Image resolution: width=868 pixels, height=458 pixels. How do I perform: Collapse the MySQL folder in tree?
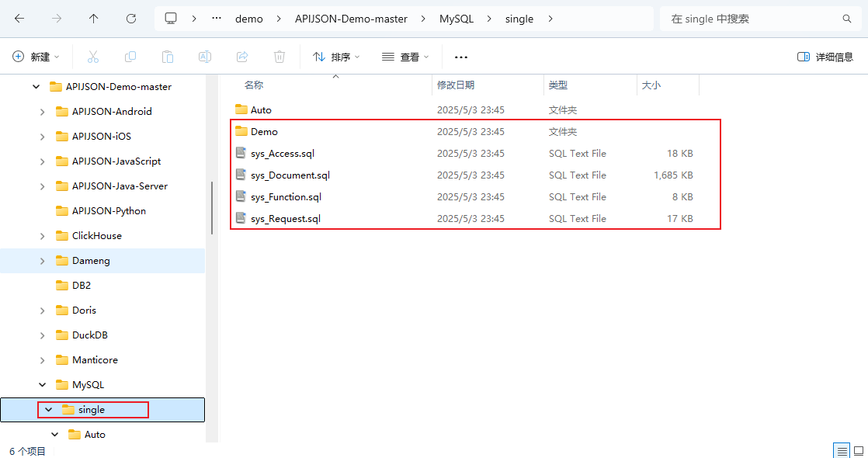[x=43, y=385]
